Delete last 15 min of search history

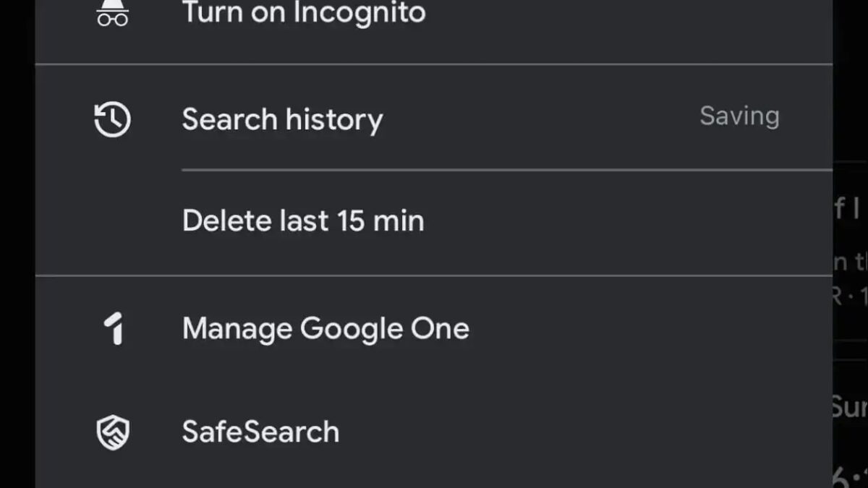pos(303,221)
